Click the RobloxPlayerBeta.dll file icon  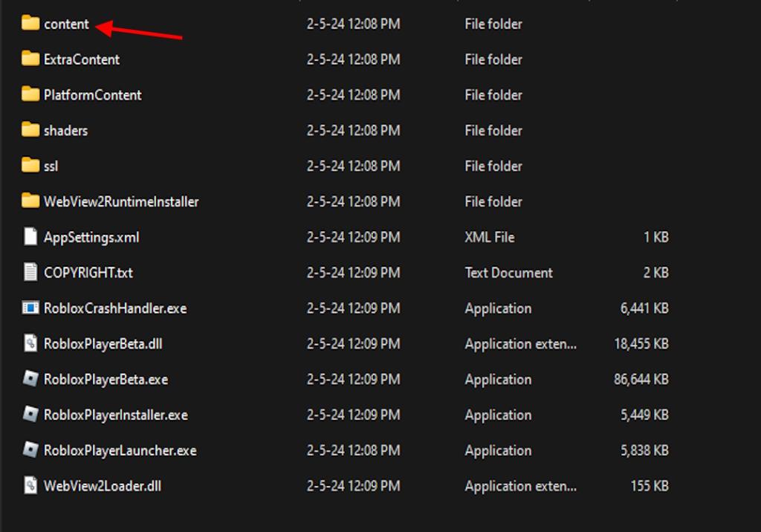(x=30, y=344)
